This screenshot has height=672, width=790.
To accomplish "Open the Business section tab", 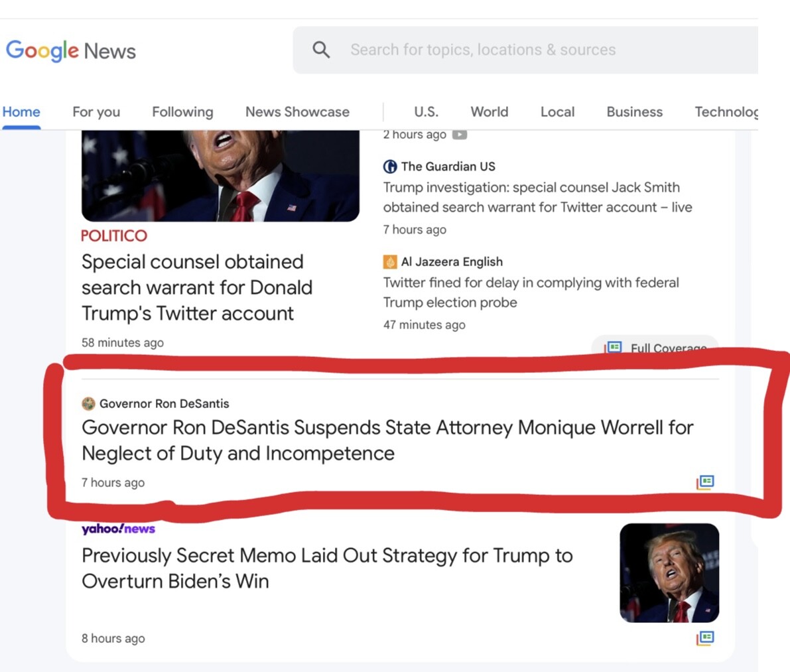I will coord(634,112).
